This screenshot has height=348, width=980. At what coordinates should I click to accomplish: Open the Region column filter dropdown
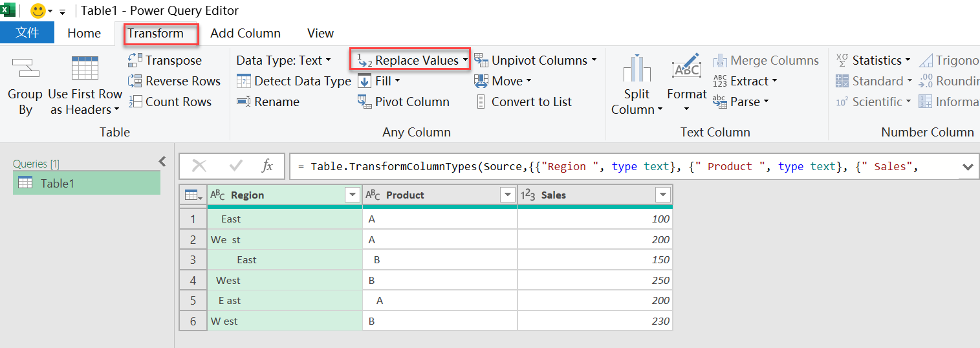coord(353,195)
